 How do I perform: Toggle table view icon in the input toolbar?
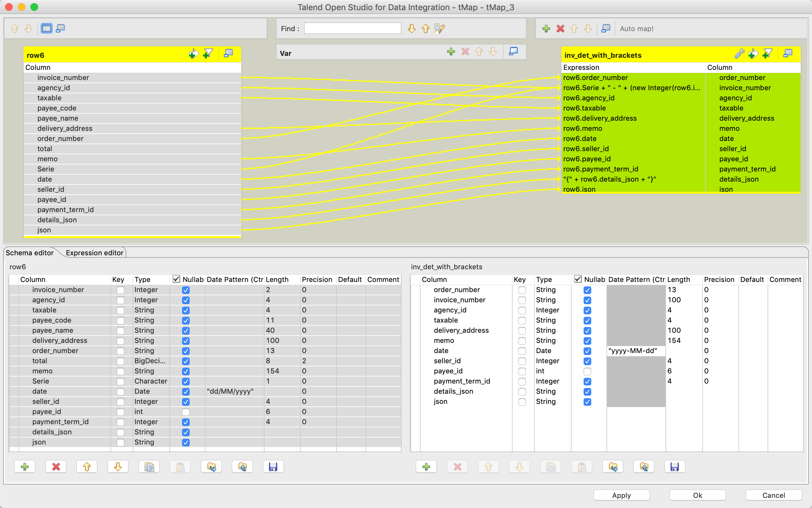click(x=46, y=29)
